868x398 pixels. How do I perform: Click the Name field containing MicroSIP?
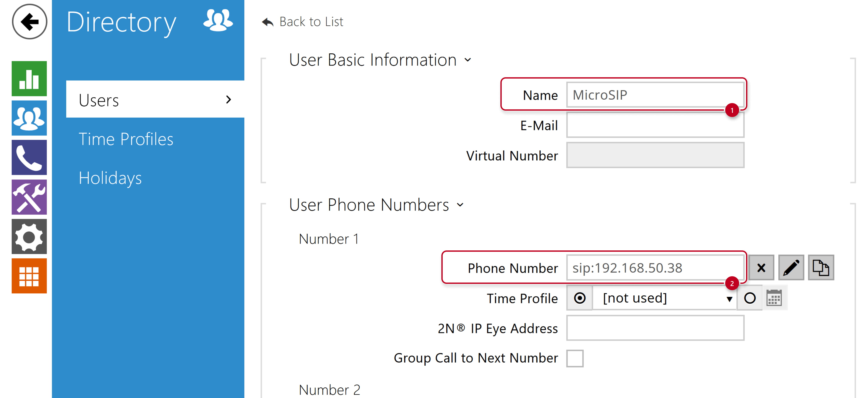655,95
